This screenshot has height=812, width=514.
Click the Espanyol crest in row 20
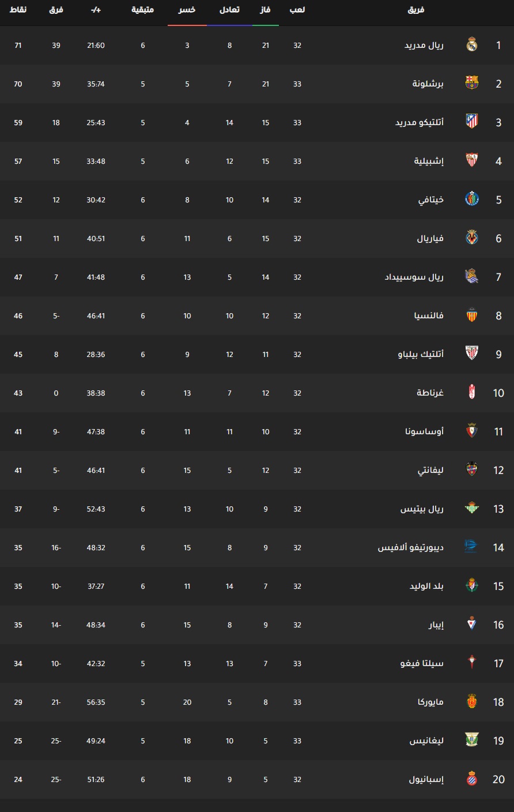[472, 779]
